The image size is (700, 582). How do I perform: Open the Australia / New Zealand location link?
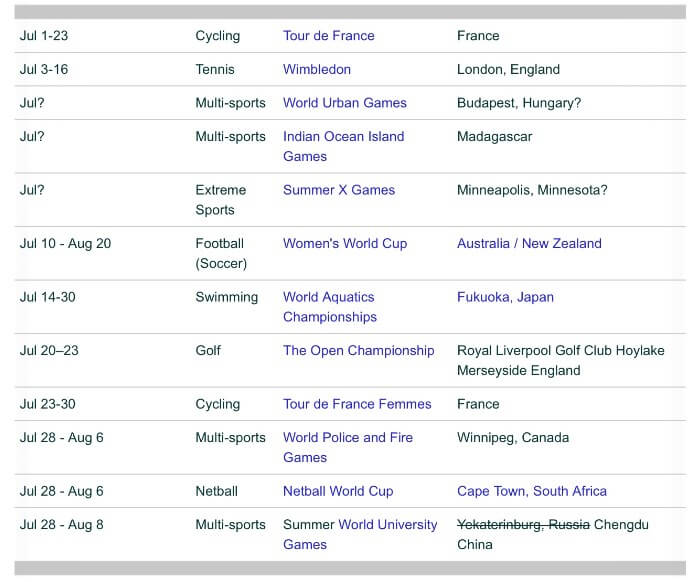tap(529, 243)
